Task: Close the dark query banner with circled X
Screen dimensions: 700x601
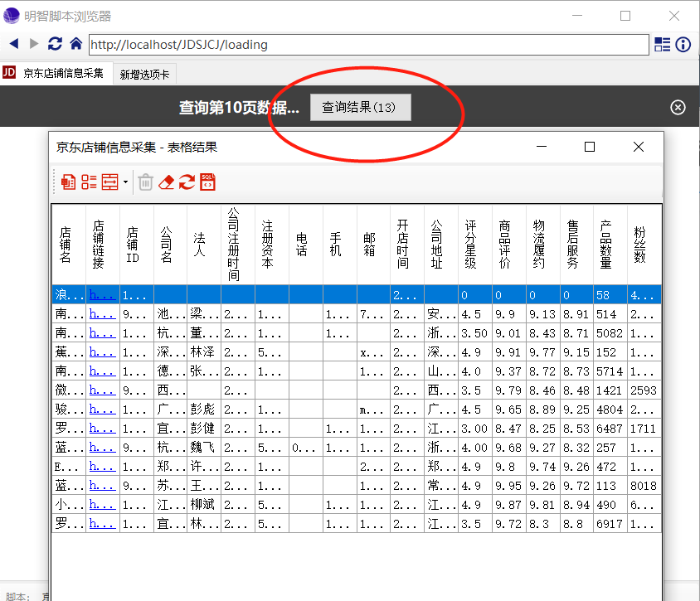Action: [x=678, y=107]
